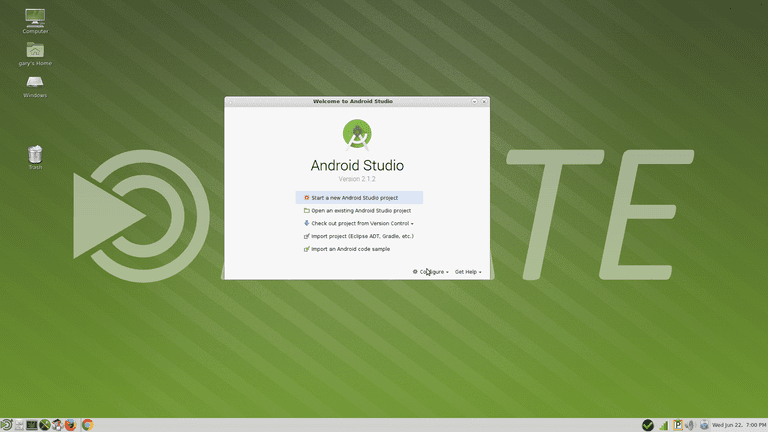Import project from Eclipse ADT or Gradle

click(359, 236)
